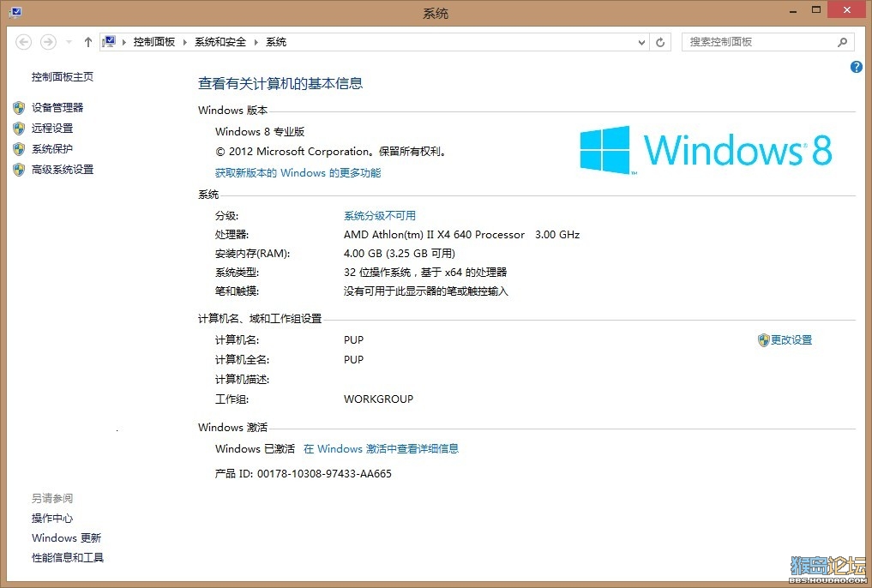Click the 系统分级不可用 link

[x=380, y=216]
